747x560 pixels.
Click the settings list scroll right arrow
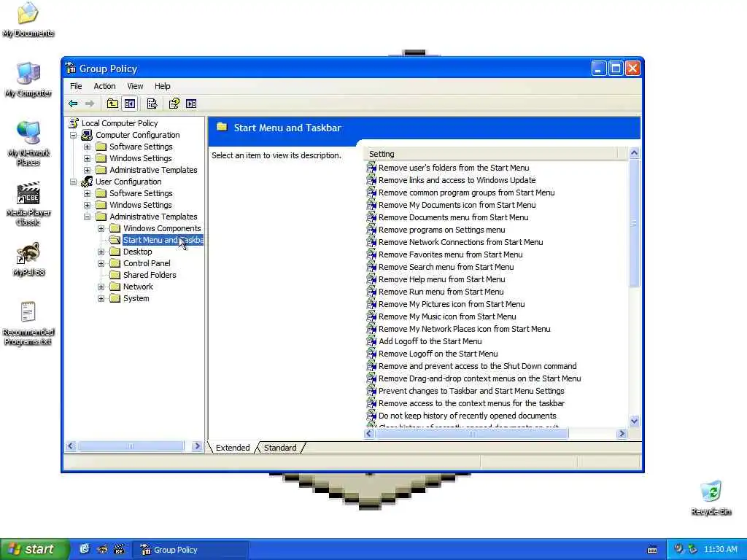pyautogui.click(x=622, y=433)
